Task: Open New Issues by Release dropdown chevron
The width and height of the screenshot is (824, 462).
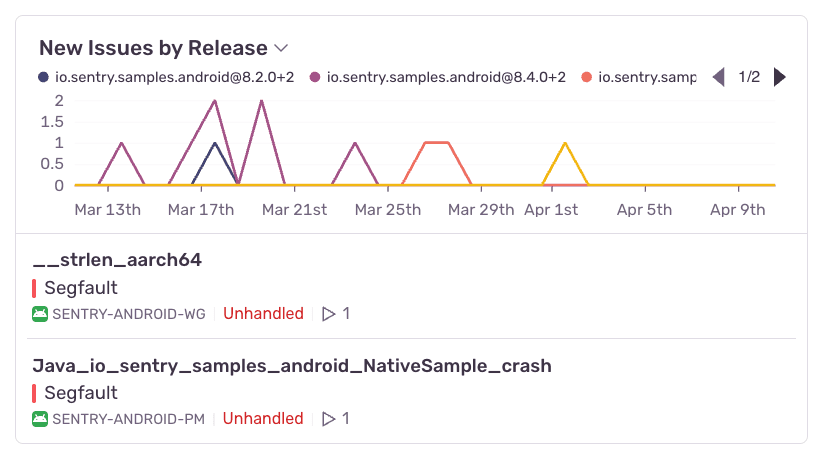Action: [x=281, y=48]
